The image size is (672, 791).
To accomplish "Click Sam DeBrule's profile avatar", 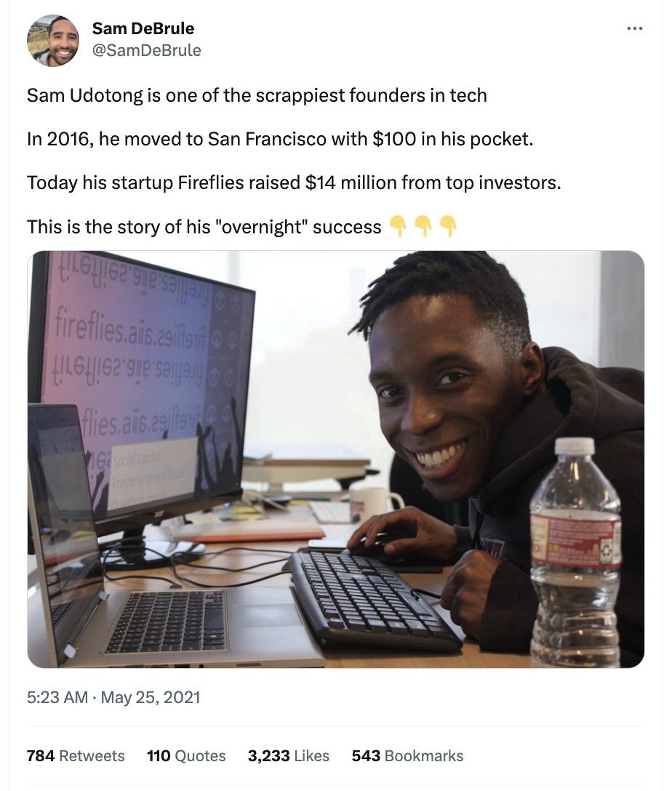I will (52, 41).
